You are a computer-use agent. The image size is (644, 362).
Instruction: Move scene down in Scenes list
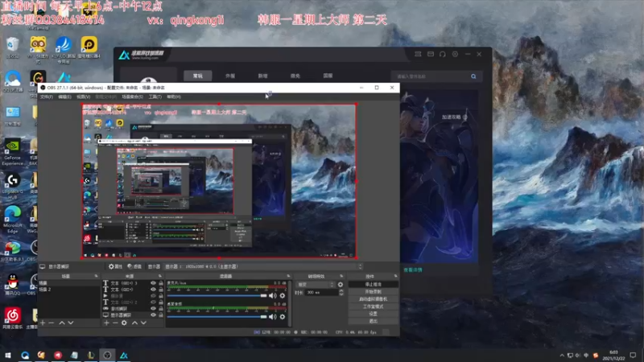[x=71, y=323]
